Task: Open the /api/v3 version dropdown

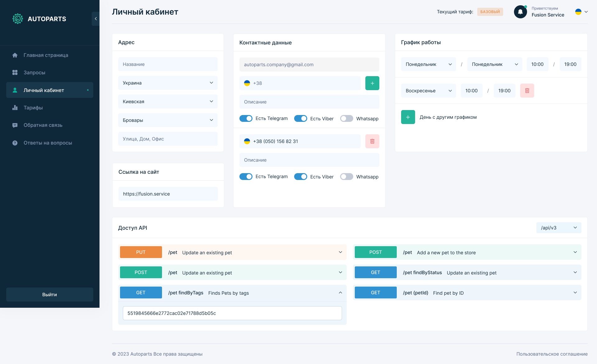Action: (x=558, y=227)
